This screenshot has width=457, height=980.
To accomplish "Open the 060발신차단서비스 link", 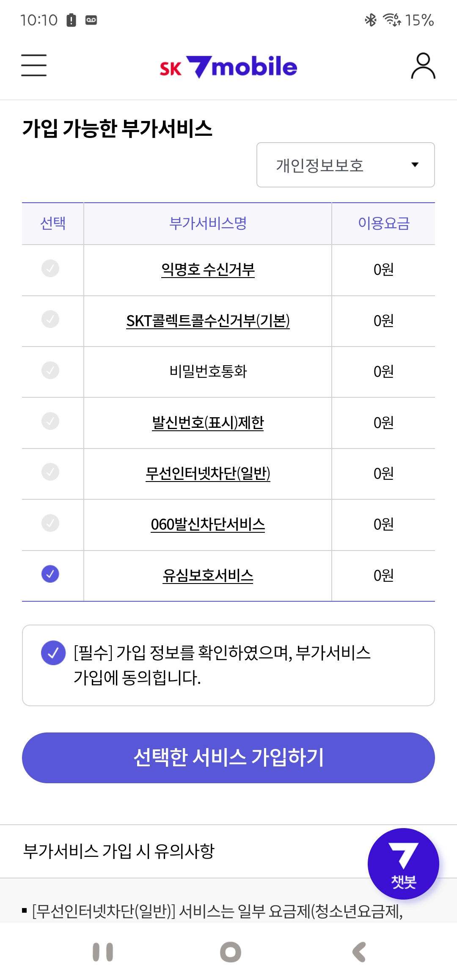I will tap(208, 525).
